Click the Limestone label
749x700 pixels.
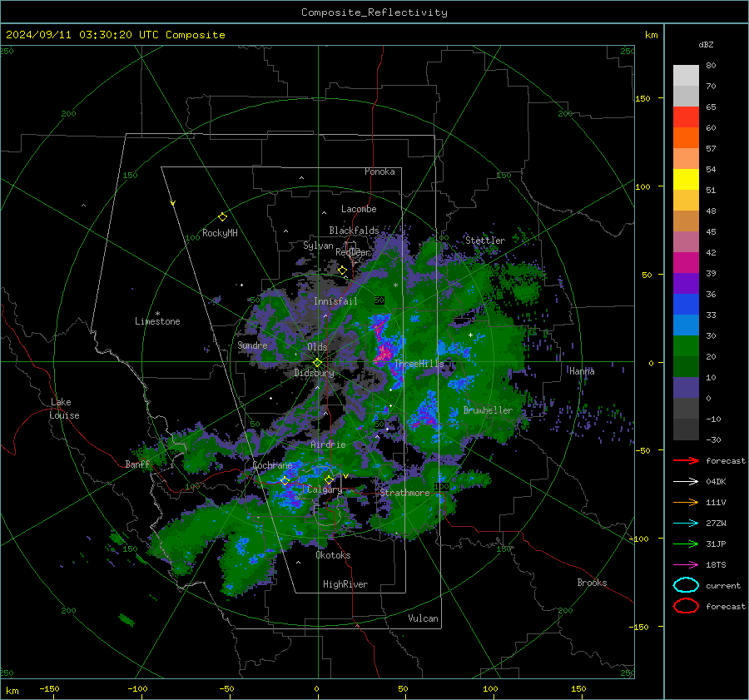click(157, 321)
